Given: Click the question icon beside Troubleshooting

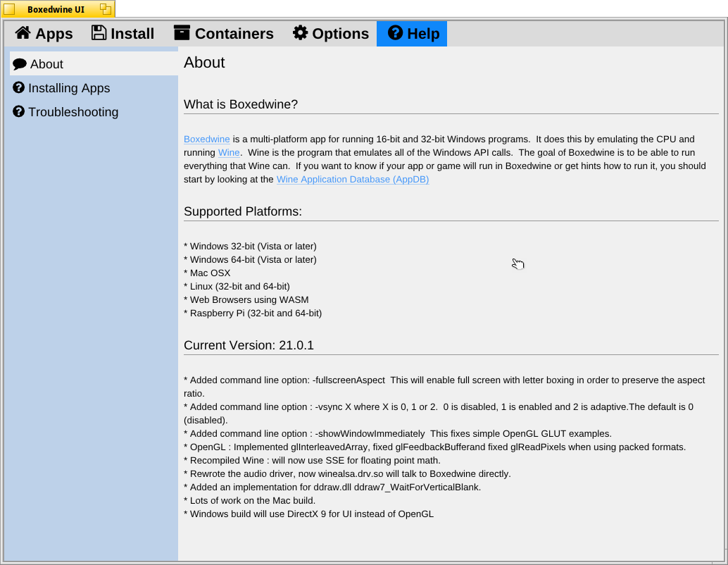Looking at the screenshot, I should pos(18,111).
